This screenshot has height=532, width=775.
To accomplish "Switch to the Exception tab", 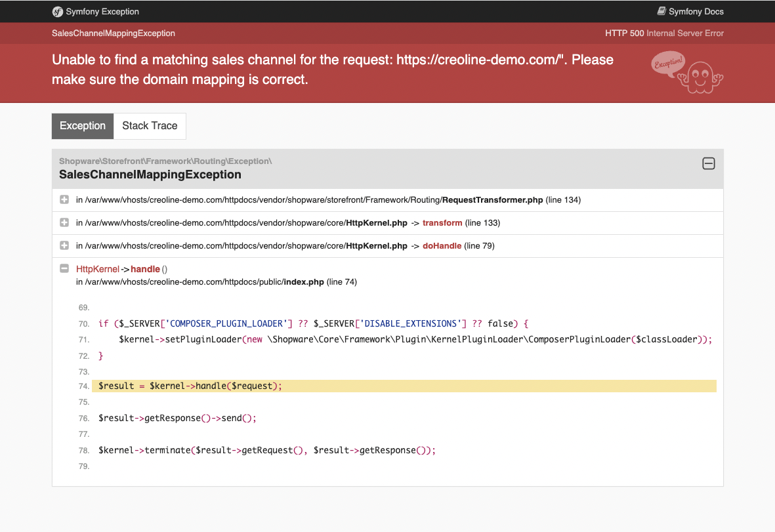I will pyautogui.click(x=83, y=126).
